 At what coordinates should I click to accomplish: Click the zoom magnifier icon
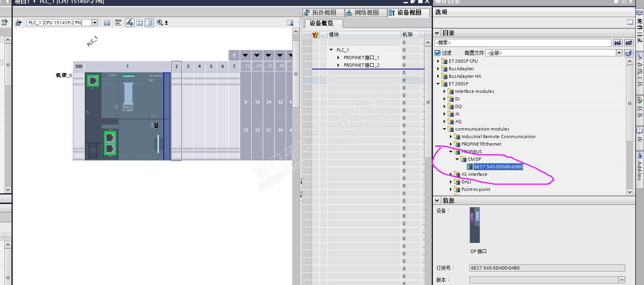[160, 23]
